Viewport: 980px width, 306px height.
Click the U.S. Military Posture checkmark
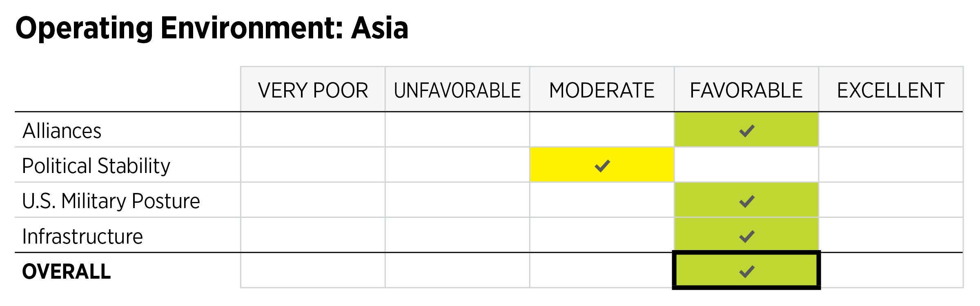746,201
